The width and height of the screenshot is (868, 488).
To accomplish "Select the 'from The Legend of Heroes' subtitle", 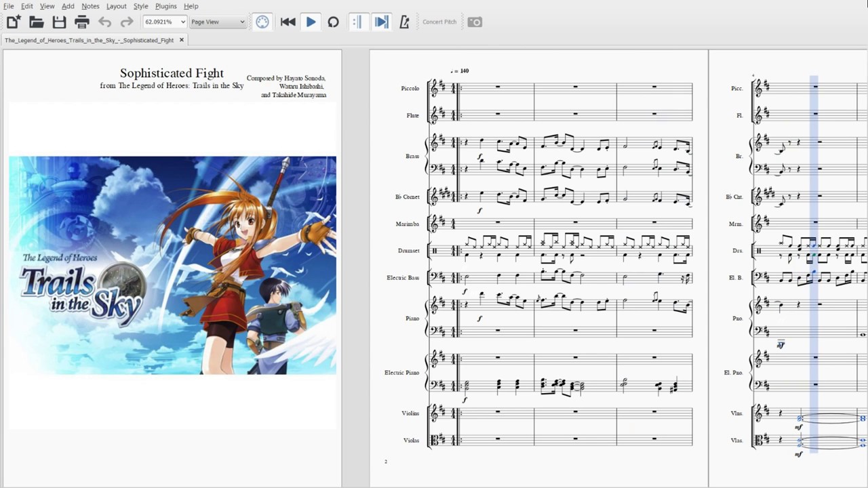I will point(172,86).
